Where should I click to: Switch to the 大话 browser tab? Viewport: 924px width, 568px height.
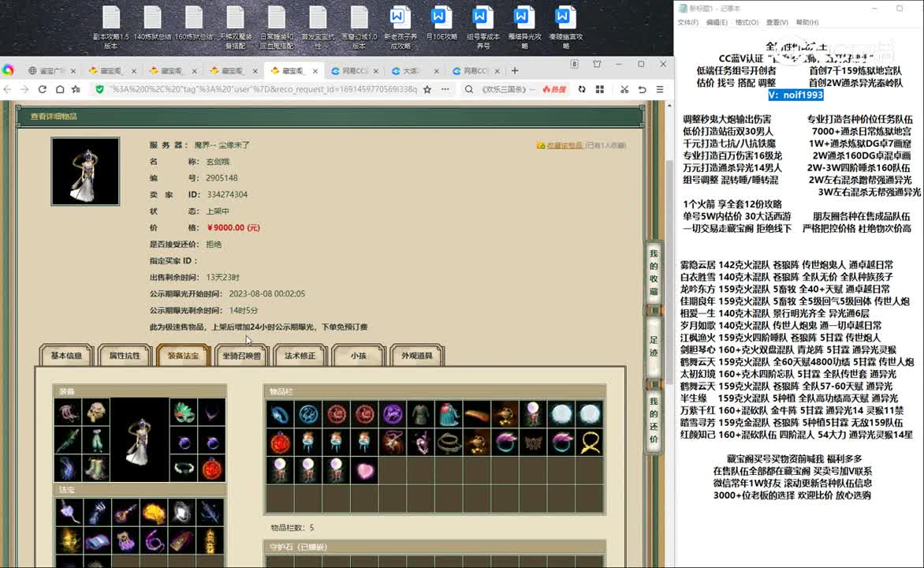415,71
